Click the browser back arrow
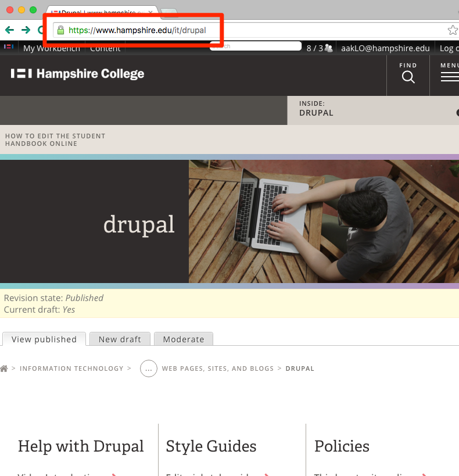 point(10,30)
